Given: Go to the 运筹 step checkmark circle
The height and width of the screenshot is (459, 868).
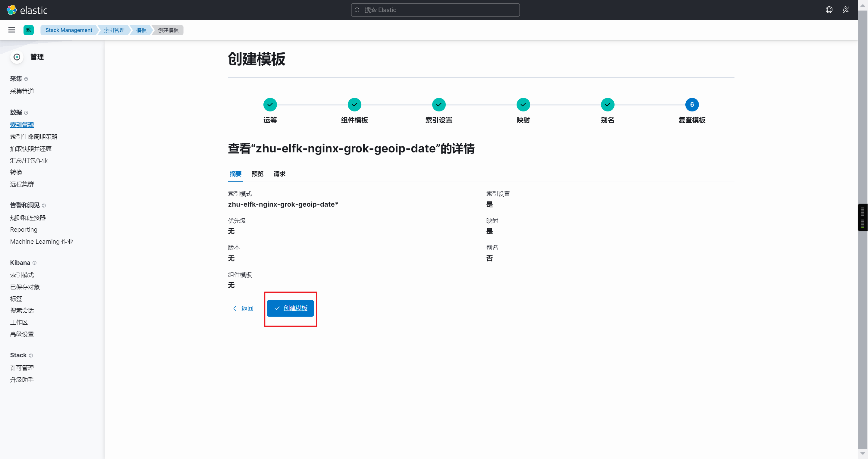Looking at the screenshot, I should (x=270, y=105).
